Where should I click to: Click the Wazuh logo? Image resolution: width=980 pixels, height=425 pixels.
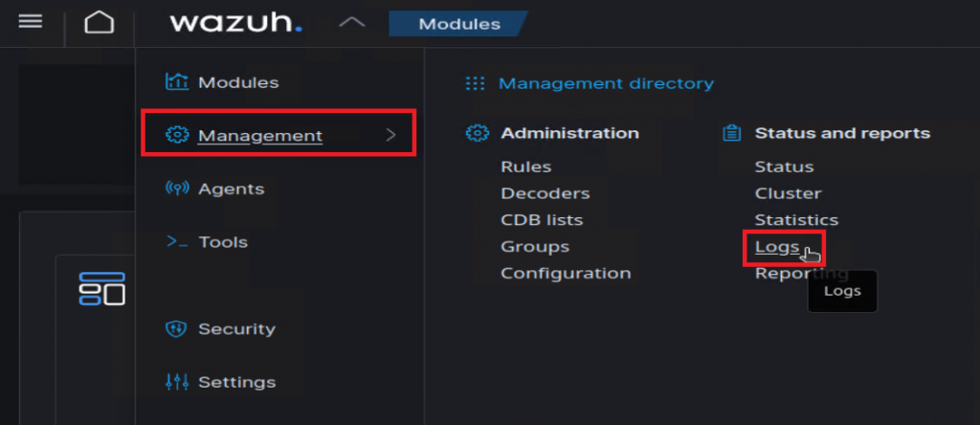235,22
